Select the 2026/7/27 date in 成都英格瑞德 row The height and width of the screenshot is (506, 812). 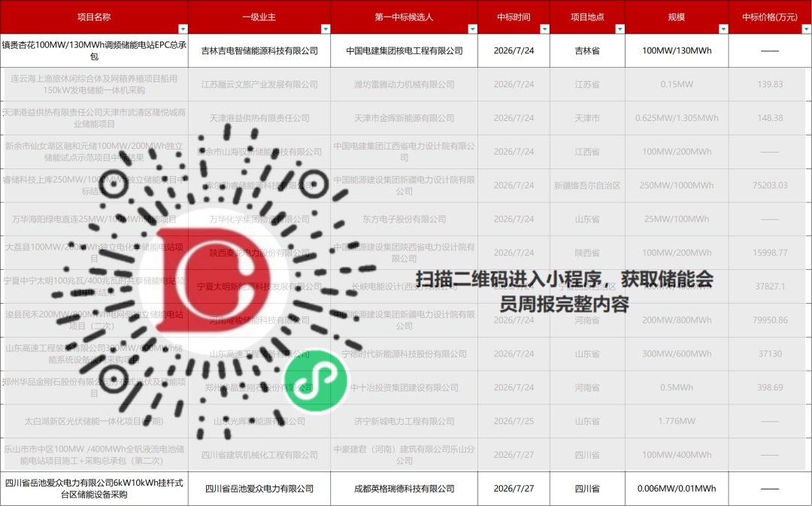514,489
